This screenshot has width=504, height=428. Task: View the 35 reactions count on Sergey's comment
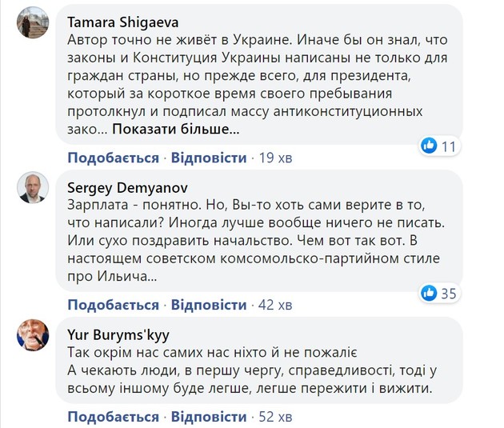[448, 294]
